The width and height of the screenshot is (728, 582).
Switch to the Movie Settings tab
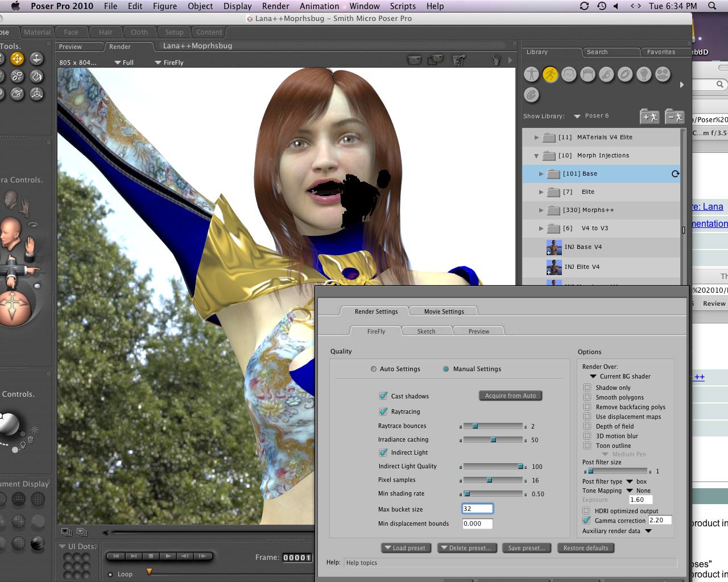coord(444,311)
